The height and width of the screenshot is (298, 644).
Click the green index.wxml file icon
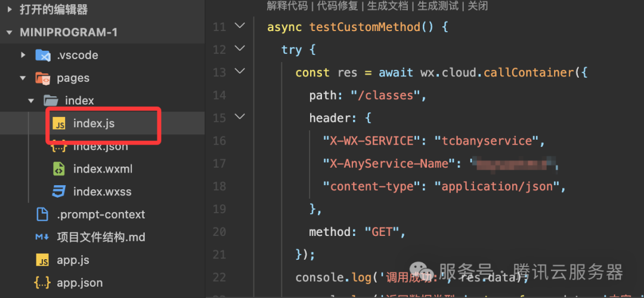(x=58, y=169)
